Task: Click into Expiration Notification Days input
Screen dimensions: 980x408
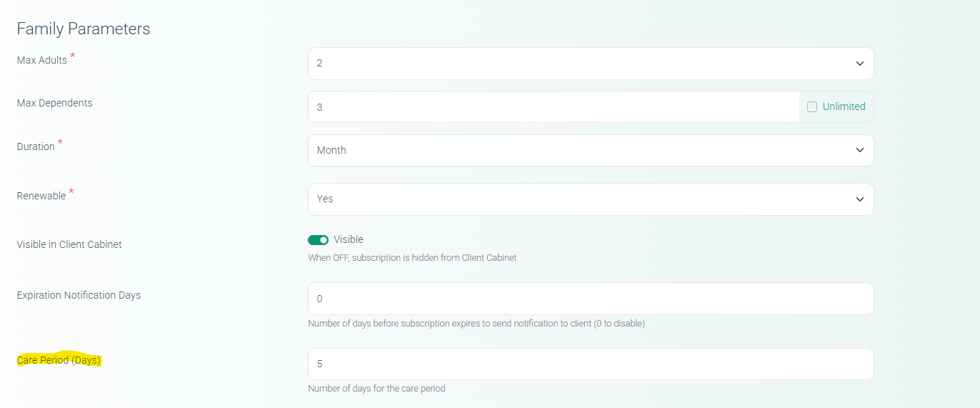Action: point(590,299)
